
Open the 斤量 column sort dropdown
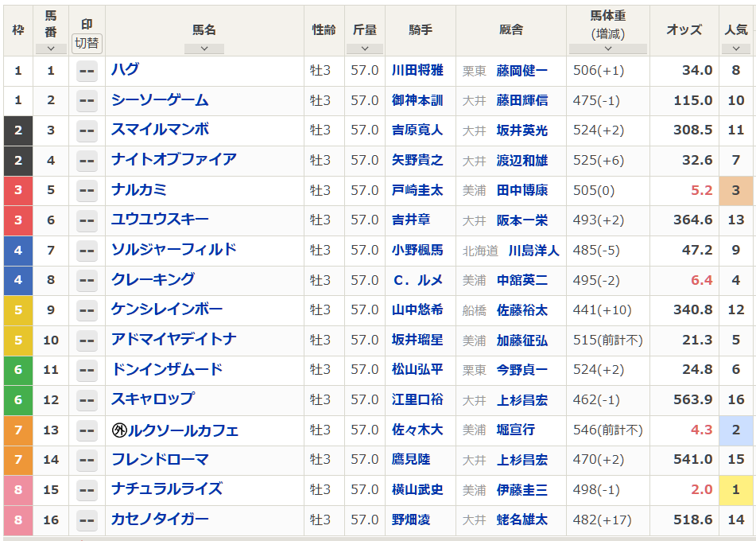[365, 48]
